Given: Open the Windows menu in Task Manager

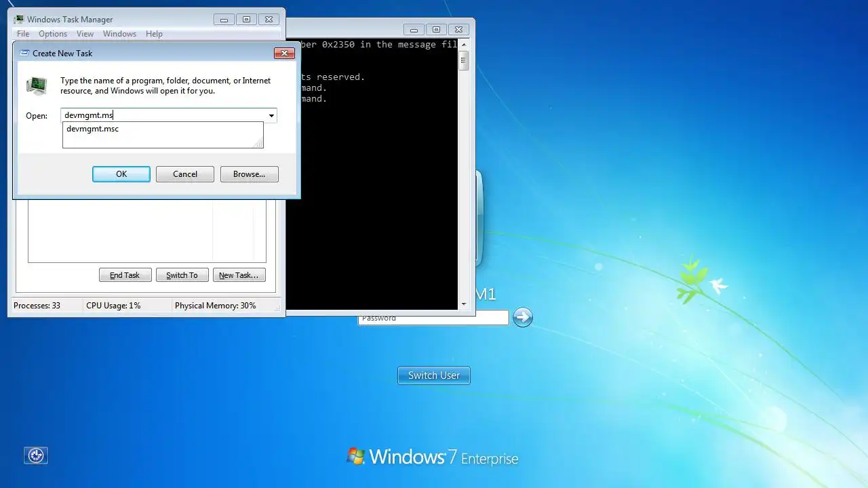Looking at the screenshot, I should point(119,34).
